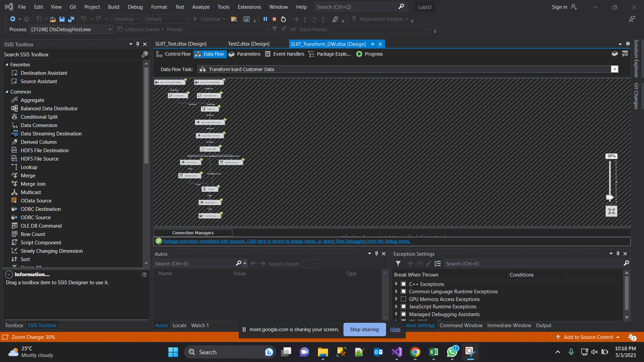Open Google Chrome from the taskbar

pyautogui.click(x=415, y=352)
